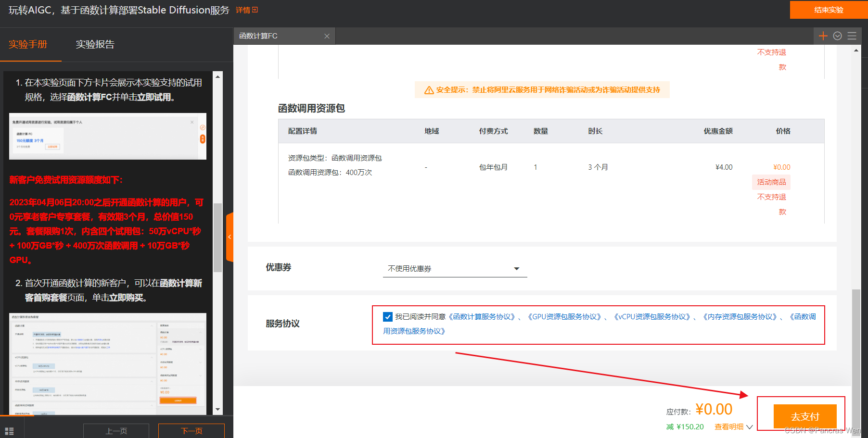Switch to the 实验手册 tab
868x438 pixels.
point(28,44)
